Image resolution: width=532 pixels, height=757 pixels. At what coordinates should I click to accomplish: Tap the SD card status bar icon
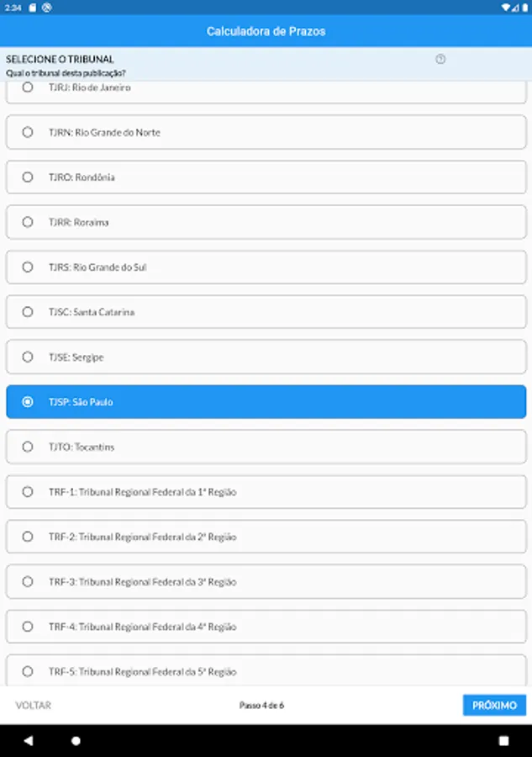click(x=32, y=8)
